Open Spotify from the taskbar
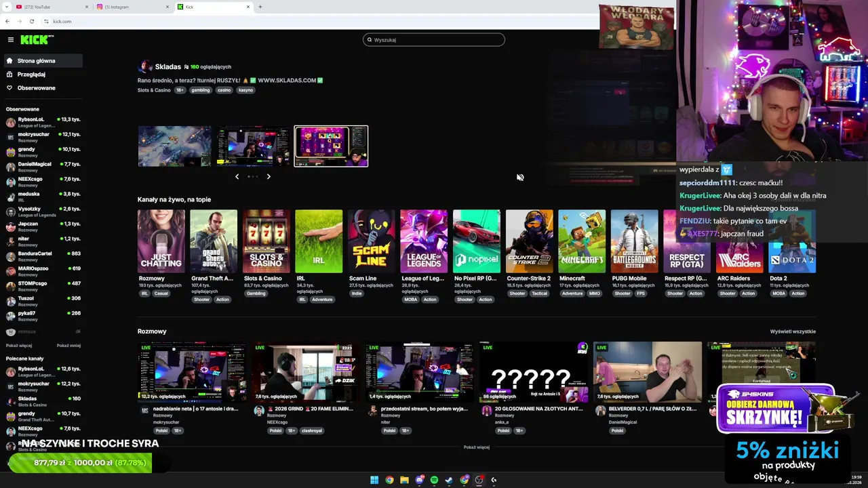Image resolution: width=868 pixels, height=488 pixels. click(435, 480)
